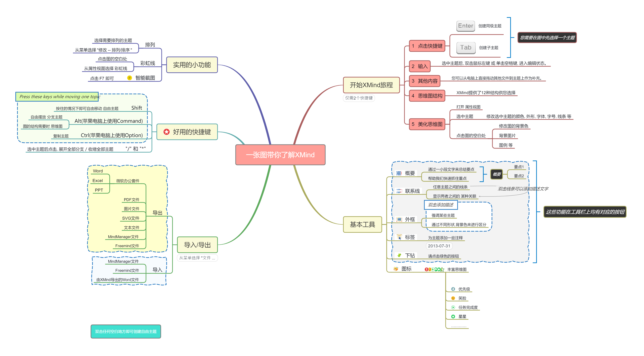The height and width of the screenshot is (356, 644).
Task: Click the 2013-07-31 label under 标签
Action: [439, 246]
